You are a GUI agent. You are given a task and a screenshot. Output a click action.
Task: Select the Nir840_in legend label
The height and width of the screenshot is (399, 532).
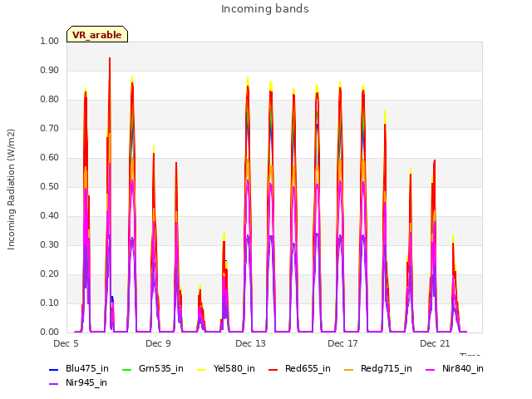coord(463,368)
